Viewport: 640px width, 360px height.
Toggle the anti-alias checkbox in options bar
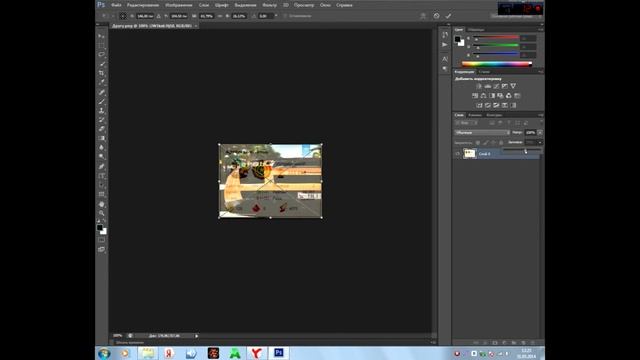[x=285, y=16]
